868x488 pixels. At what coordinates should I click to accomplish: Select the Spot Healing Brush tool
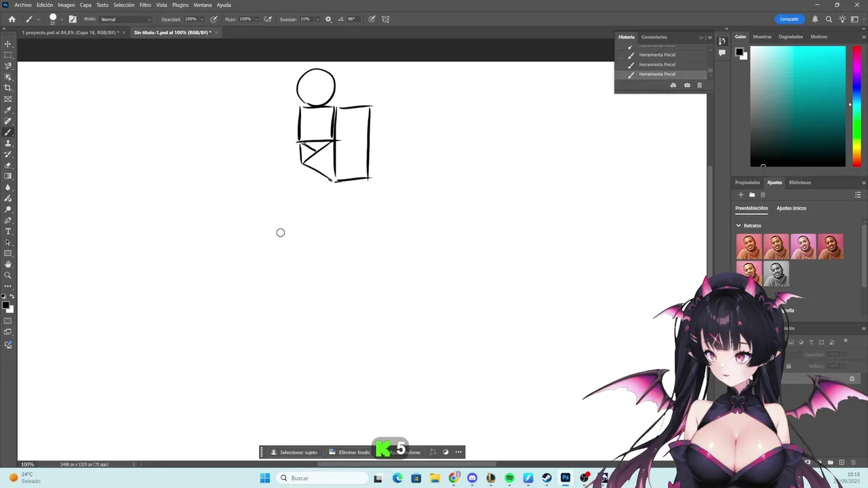[x=8, y=121]
